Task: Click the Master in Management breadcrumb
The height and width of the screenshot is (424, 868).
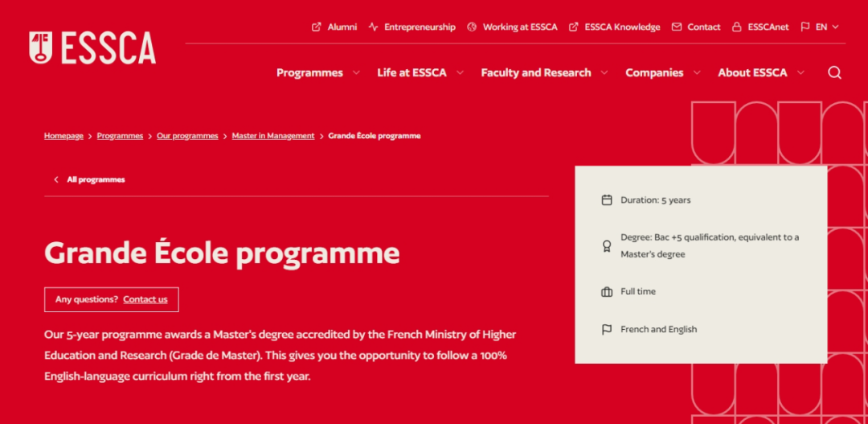Action: tap(273, 136)
